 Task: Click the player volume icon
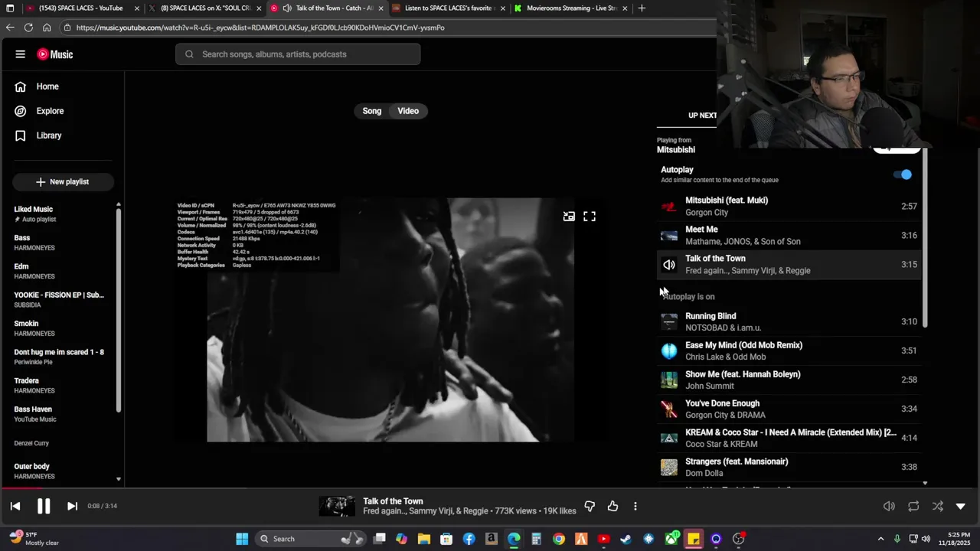(x=889, y=506)
